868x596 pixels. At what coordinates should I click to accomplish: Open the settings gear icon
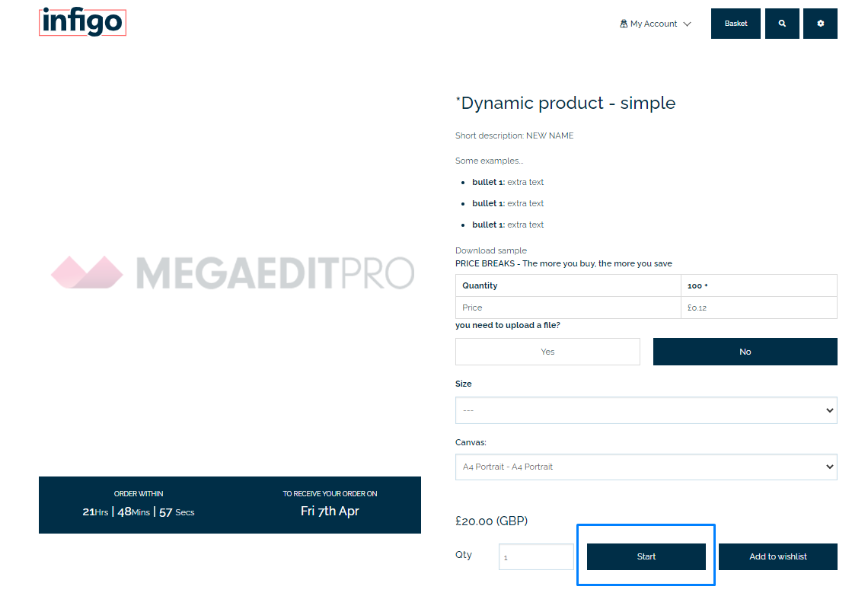point(820,24)
